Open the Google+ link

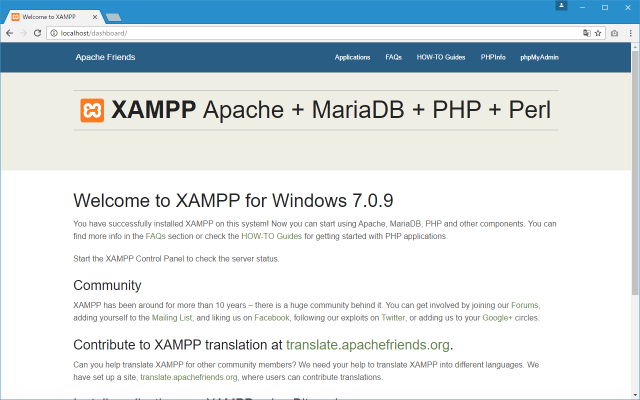(497, 318)
